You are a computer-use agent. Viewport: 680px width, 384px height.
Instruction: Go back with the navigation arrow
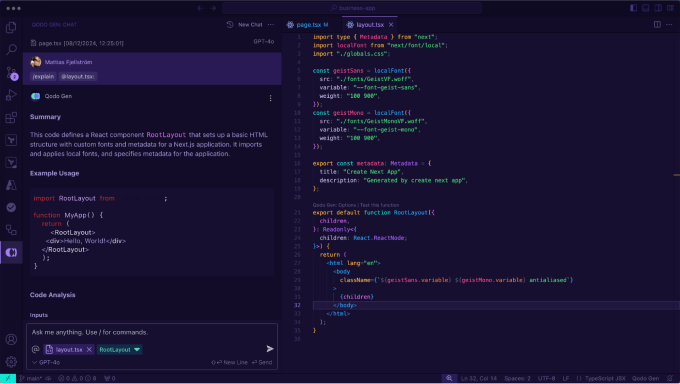pos(200,8)
